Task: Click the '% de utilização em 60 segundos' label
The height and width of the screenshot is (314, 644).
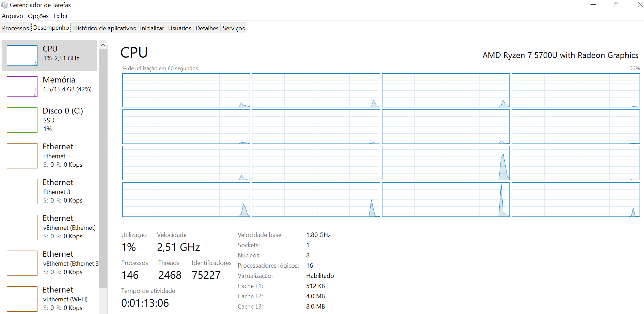Action: pyautogui.click(x=160, y=69)
